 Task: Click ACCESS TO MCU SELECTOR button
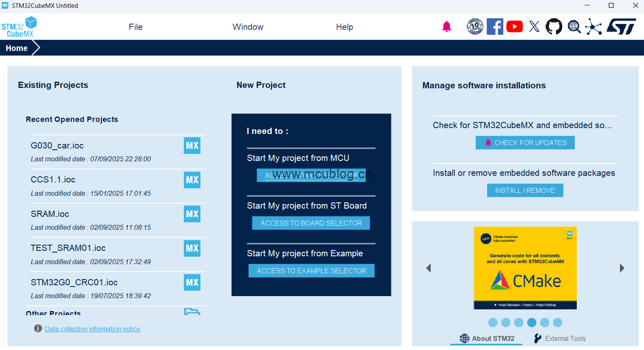click(311, 175)
